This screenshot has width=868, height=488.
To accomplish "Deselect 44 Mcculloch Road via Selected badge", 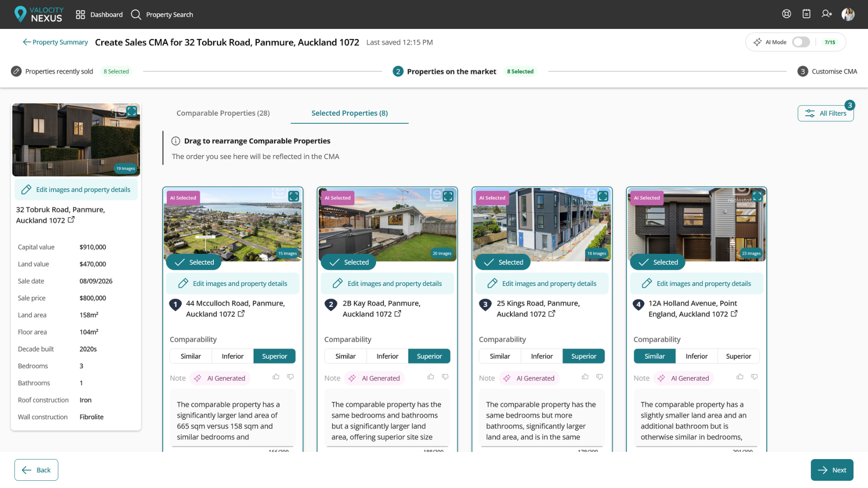I will pyautogui.click(x=194, y=262).
